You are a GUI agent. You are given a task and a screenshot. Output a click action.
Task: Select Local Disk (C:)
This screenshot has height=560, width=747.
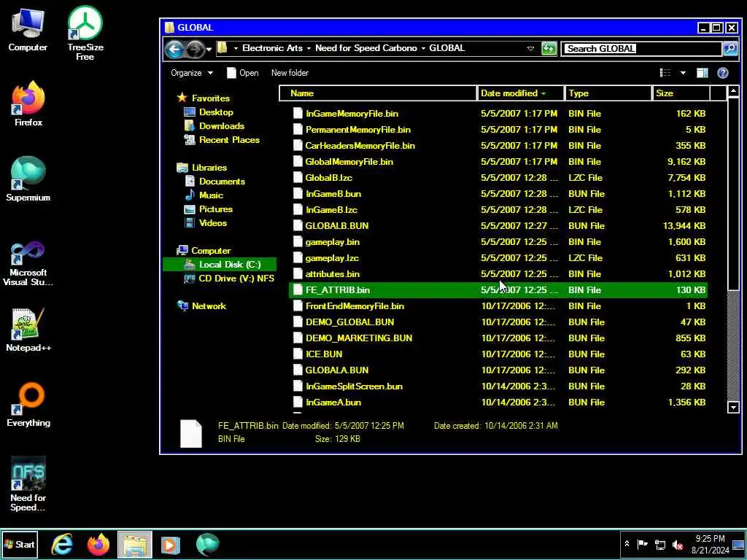click(220, 264)
